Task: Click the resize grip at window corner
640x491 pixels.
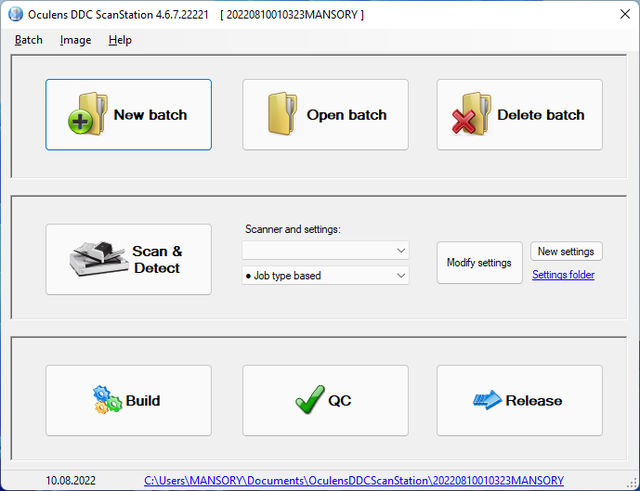Action: pos(633,484)
